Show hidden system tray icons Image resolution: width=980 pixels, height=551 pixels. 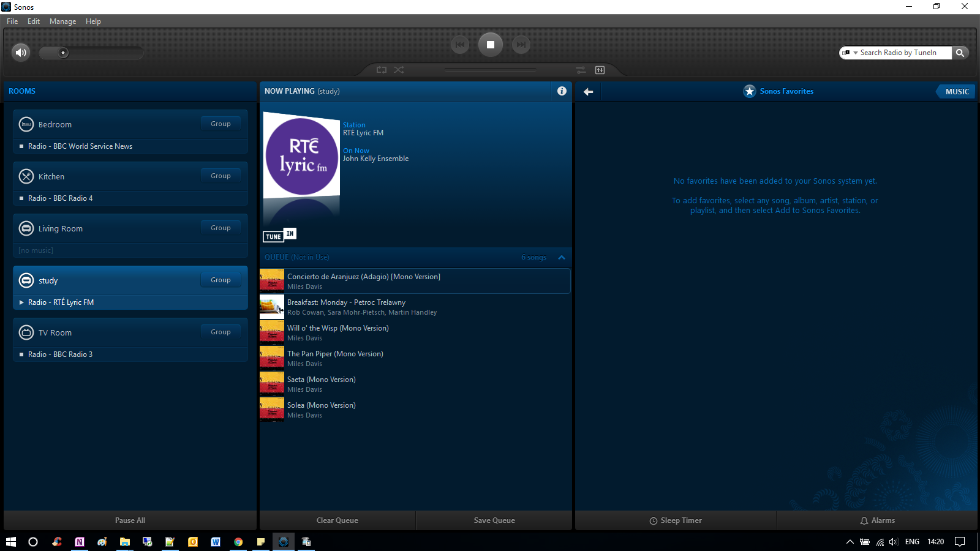(x=850, y=542)
